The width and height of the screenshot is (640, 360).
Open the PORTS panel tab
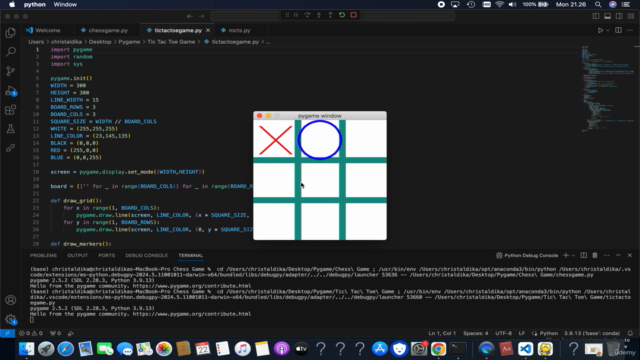click(x=107, y=256)
